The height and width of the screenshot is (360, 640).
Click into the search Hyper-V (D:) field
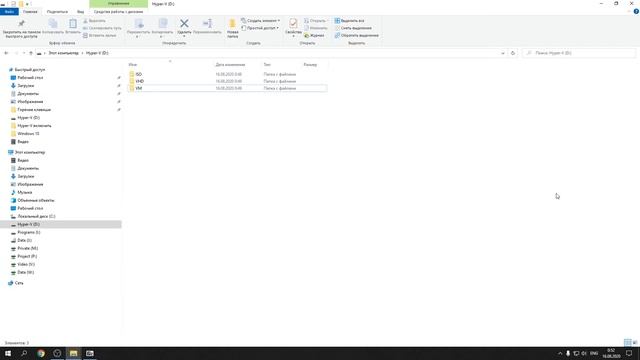(x=579, y=53)
